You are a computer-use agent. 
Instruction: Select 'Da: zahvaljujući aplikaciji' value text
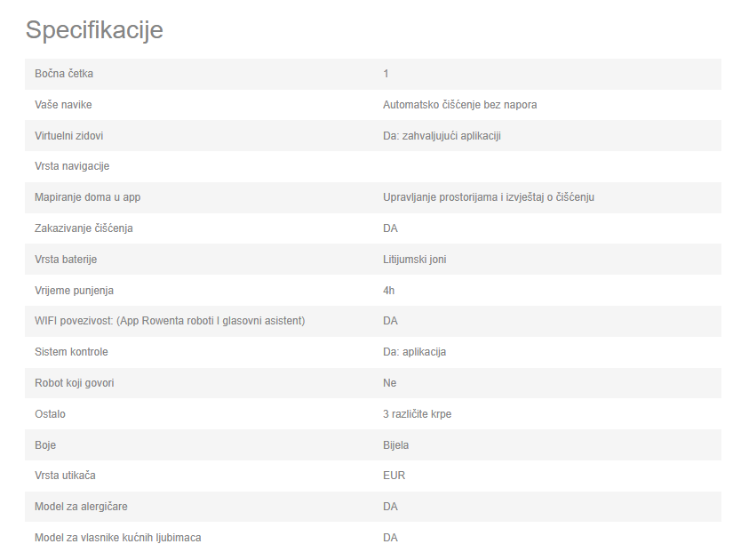pos(442,136)
